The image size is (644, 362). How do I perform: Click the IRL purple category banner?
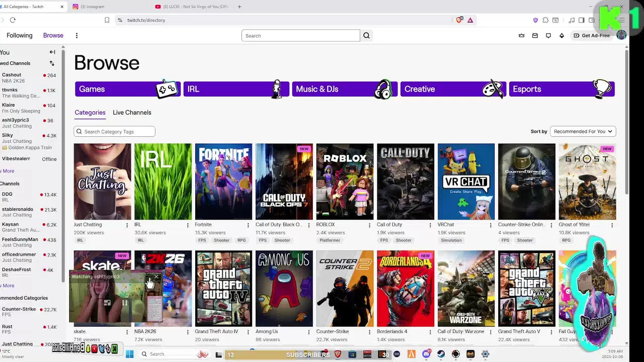[236, 89]
